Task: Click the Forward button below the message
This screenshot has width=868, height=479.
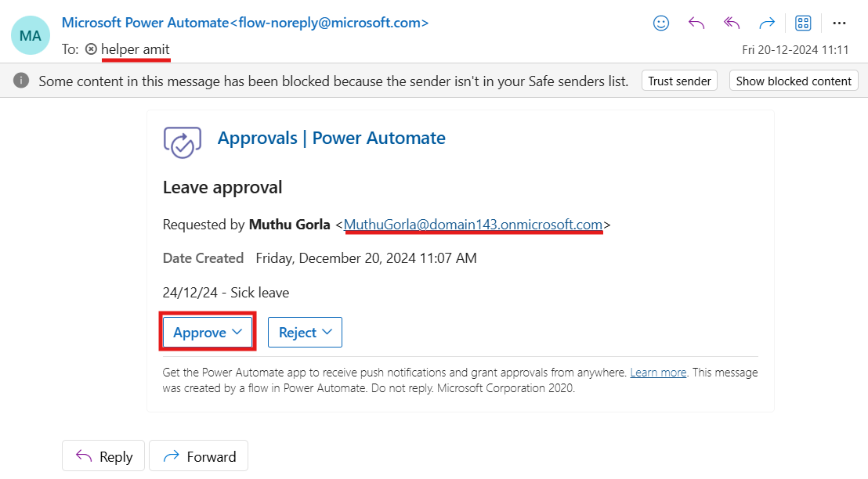Action: [x=199, y=456]
